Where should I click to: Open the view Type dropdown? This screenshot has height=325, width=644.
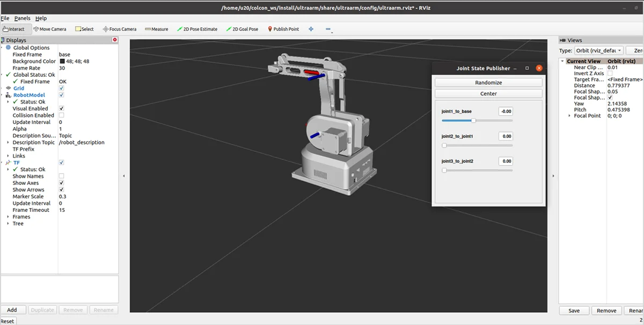pyautogui.click(x=599, y=50)
